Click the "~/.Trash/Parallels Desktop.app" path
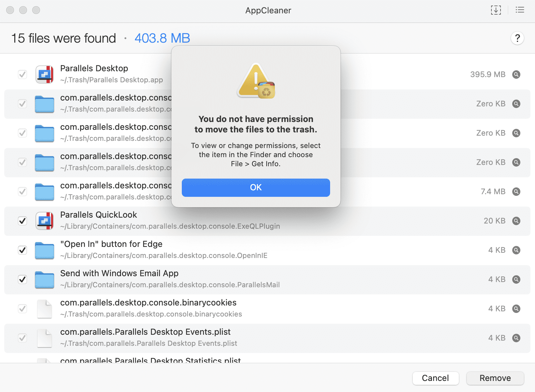The height and width of the screenshot is (392, 535). tap(112, 80)
